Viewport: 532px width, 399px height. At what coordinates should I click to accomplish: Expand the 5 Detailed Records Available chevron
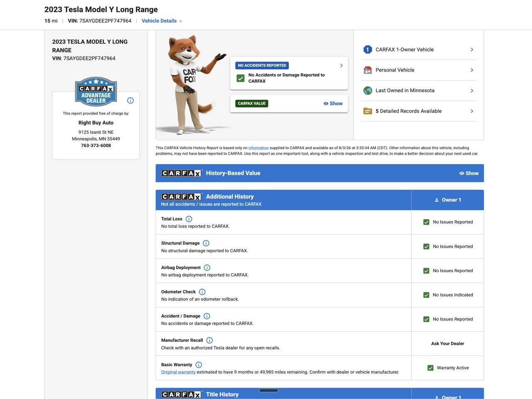(x=472, y=111)
